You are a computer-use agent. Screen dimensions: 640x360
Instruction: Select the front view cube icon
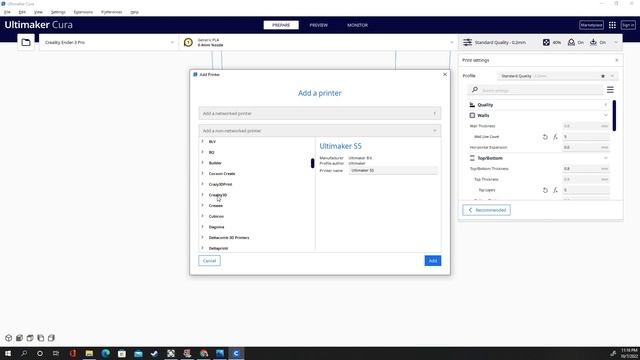click(19, 338)
